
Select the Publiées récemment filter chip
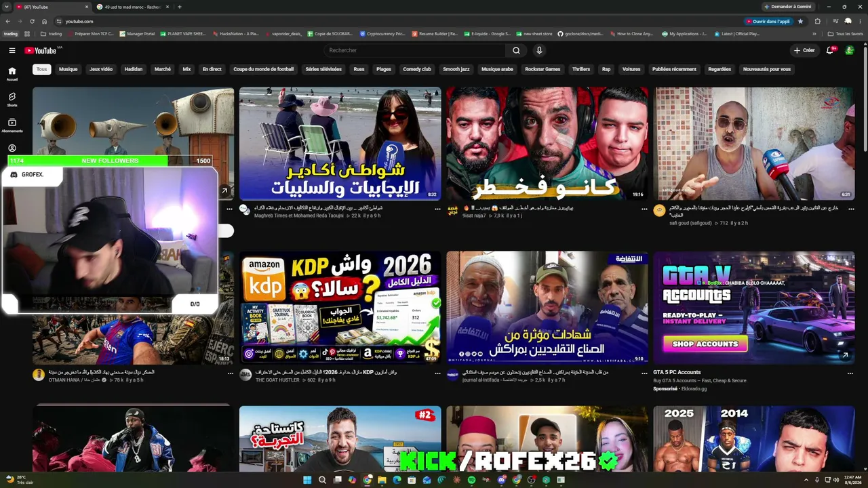(674, 69)
